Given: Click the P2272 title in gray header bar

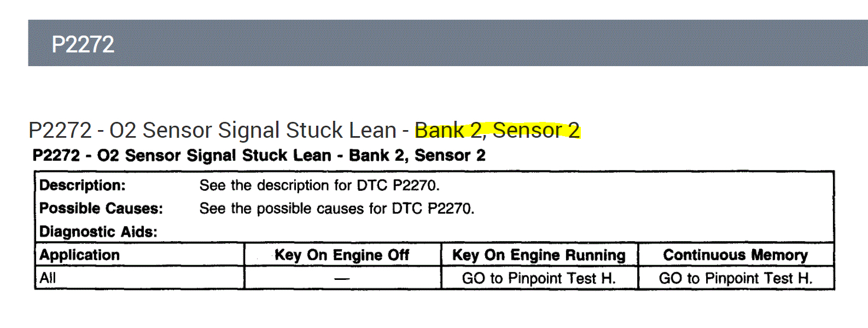Looking at the screenshot, I should click(83, 44).
